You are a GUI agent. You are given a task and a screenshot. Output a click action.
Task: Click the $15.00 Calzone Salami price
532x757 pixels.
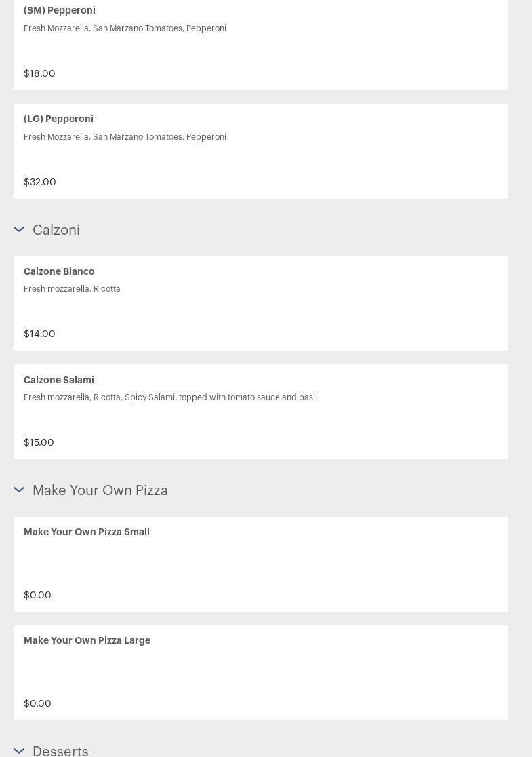pyautogui.click(x=39, y=442)
